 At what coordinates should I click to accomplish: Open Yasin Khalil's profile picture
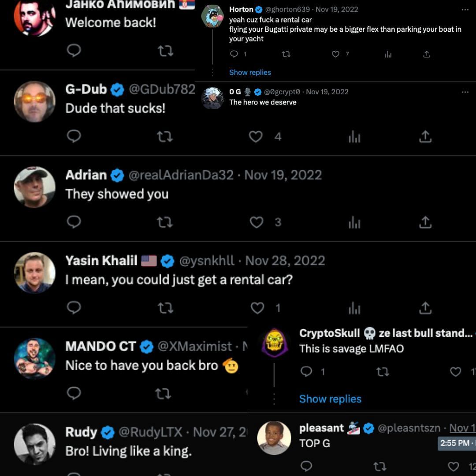pos(35,273)
